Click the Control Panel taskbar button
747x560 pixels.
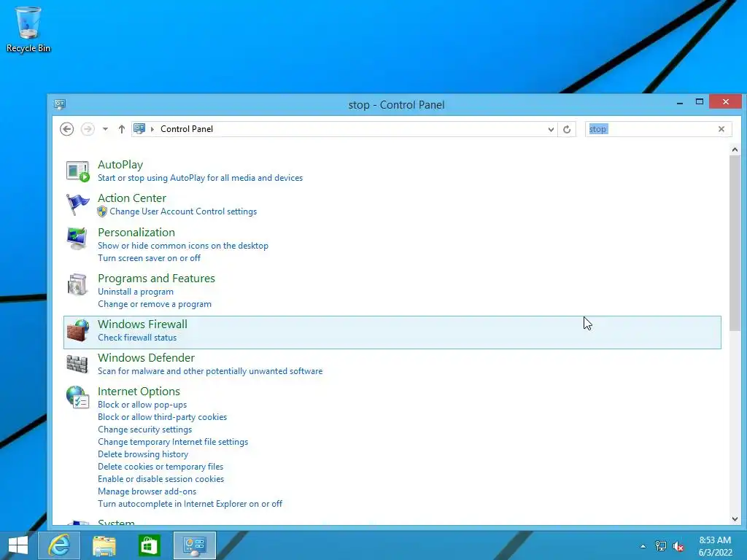(x=194, y=545)
